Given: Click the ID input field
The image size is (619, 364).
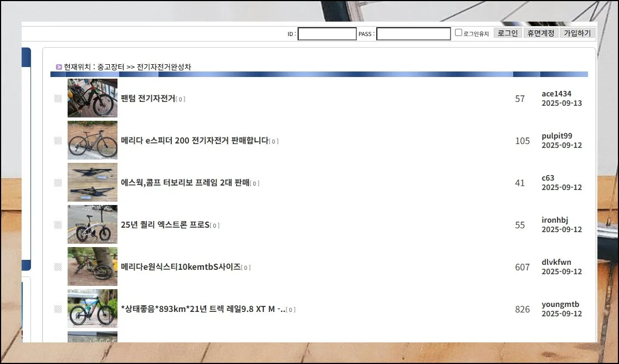Looking at the screenshot, I should tap(327, 34).
